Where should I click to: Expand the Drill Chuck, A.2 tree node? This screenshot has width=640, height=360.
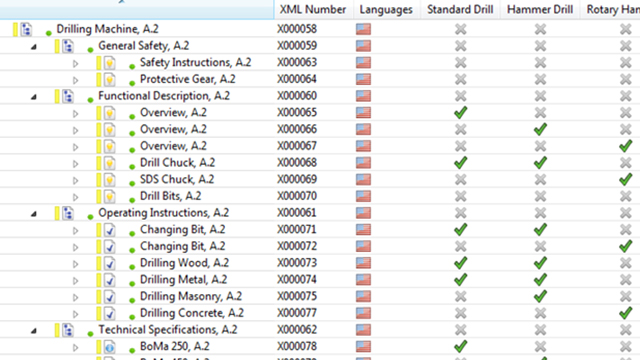(76, 164)
